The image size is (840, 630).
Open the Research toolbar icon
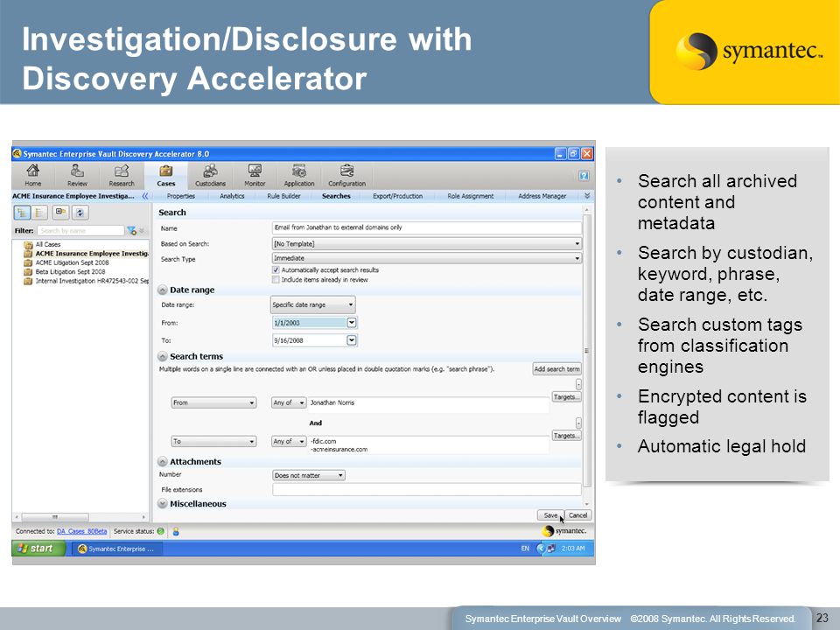click(x=122, y=175)
